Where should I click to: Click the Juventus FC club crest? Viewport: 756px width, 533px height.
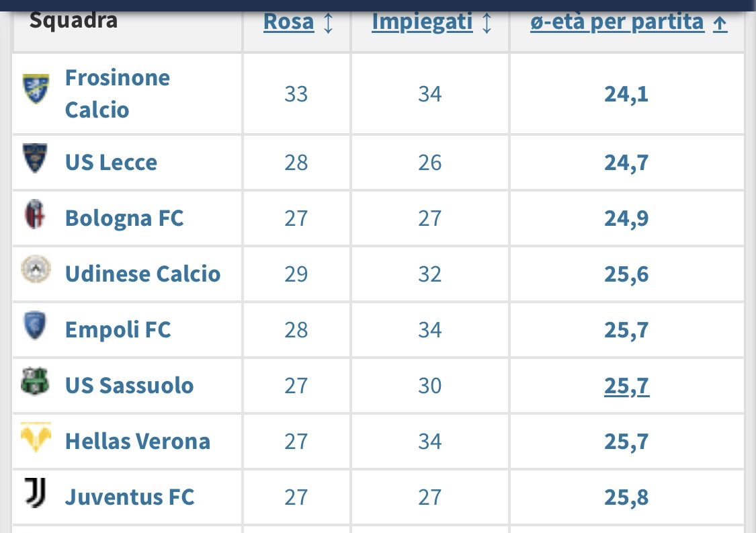(35, 493)
